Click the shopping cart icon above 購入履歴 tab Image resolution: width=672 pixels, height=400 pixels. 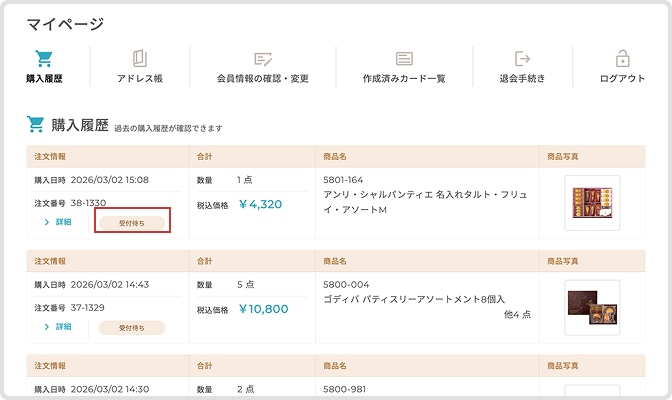43,58
